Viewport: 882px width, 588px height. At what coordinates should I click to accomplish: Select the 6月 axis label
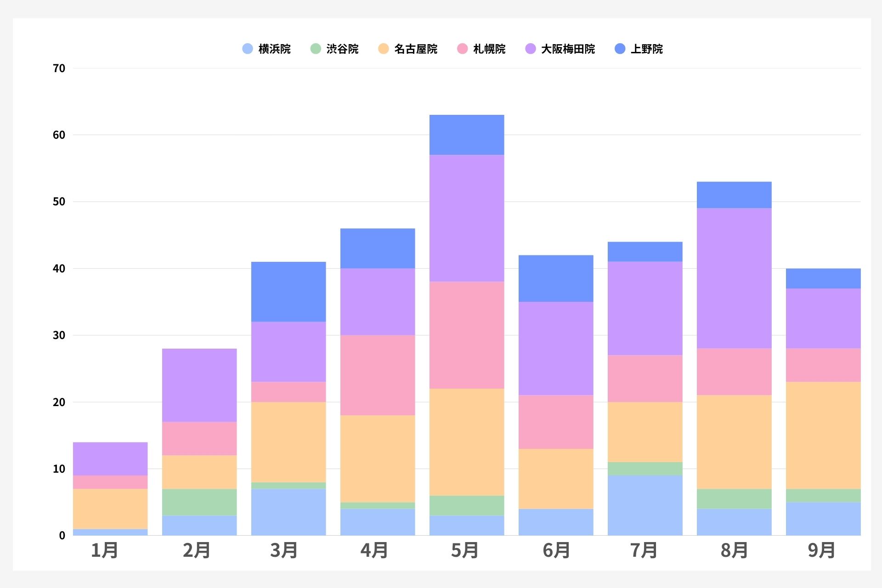557,550
